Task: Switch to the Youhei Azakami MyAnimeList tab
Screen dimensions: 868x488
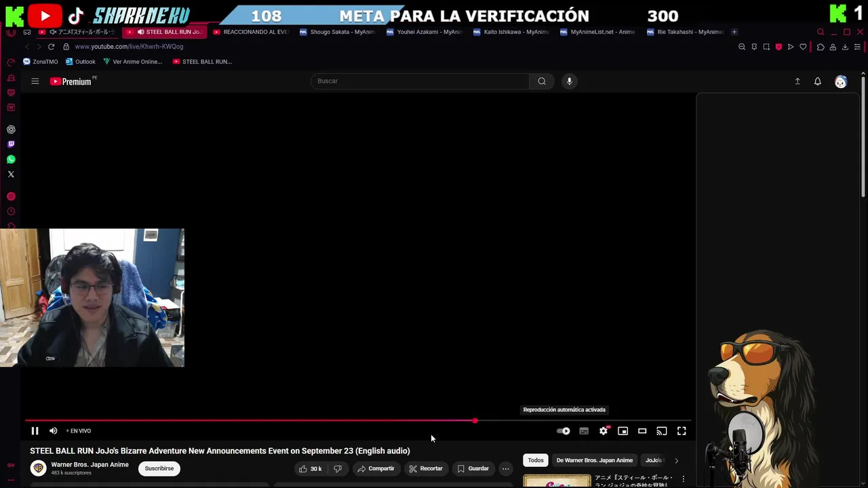Action: (x=425, y=32)
